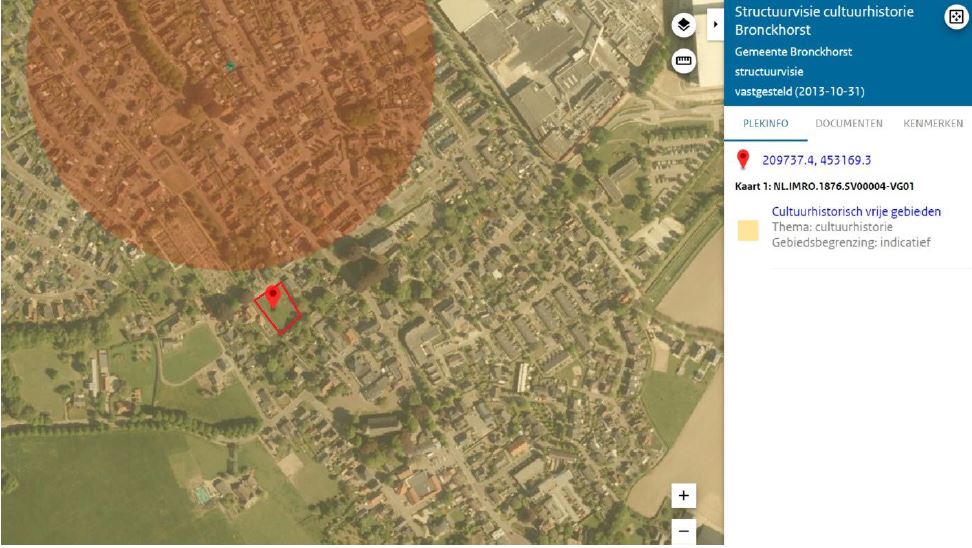Image resolution: width=972 pixels, height=548 pixels.
Task: Click the yellow legend color swatch
Action: tap(748, 230)
